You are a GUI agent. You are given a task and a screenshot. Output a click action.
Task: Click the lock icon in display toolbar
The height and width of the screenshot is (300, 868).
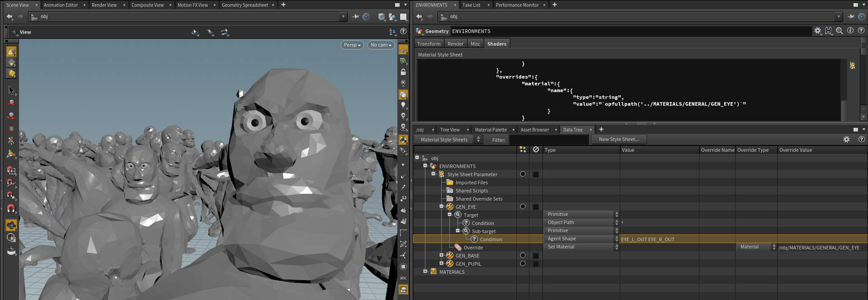click(403, 72)
